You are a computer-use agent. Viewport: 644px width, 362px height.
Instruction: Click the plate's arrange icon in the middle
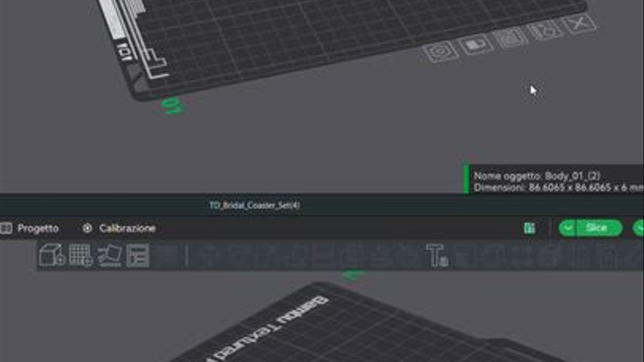pos(510,38)
